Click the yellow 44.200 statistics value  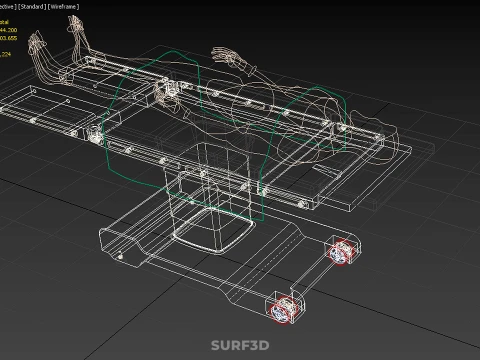tap(8, 30)
